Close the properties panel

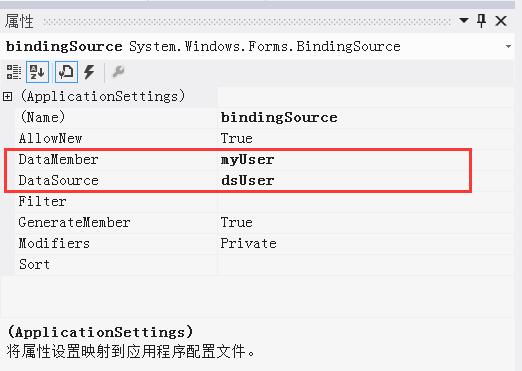(501, 21)
